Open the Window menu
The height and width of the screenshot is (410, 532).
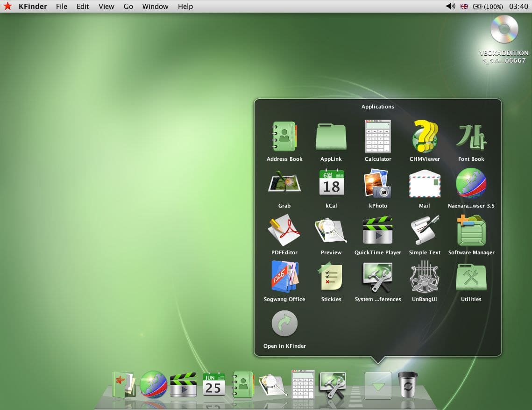coord(155,6)
